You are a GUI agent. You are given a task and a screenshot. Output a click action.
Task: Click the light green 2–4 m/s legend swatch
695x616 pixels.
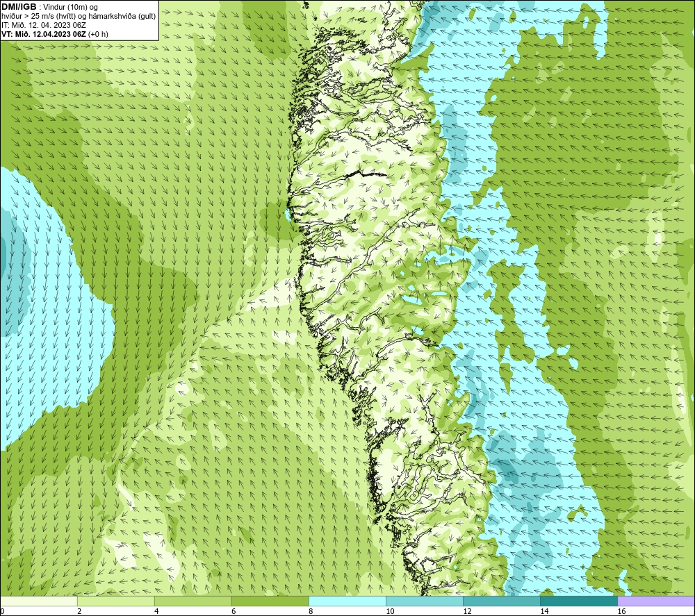116,601
